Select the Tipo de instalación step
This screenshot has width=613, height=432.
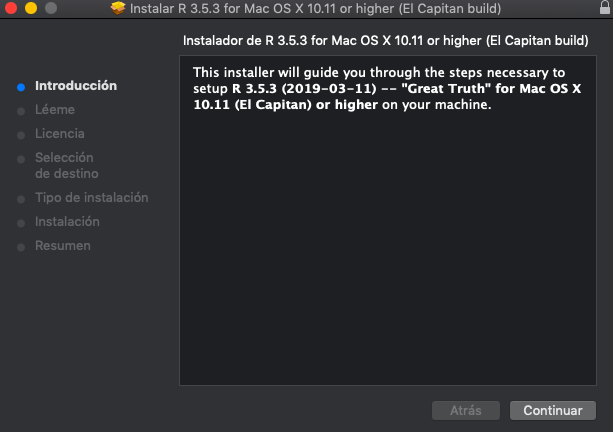(x=91, y=198)
